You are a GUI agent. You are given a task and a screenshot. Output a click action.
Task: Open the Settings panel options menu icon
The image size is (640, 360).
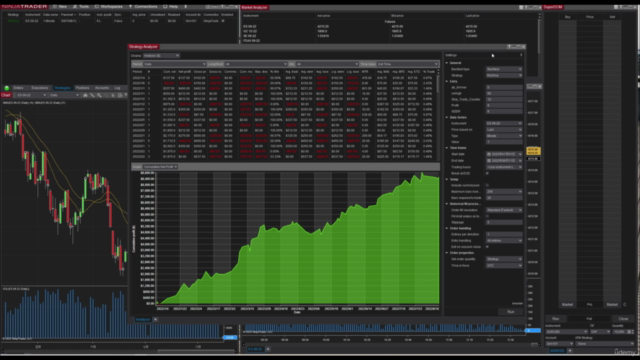521,55
